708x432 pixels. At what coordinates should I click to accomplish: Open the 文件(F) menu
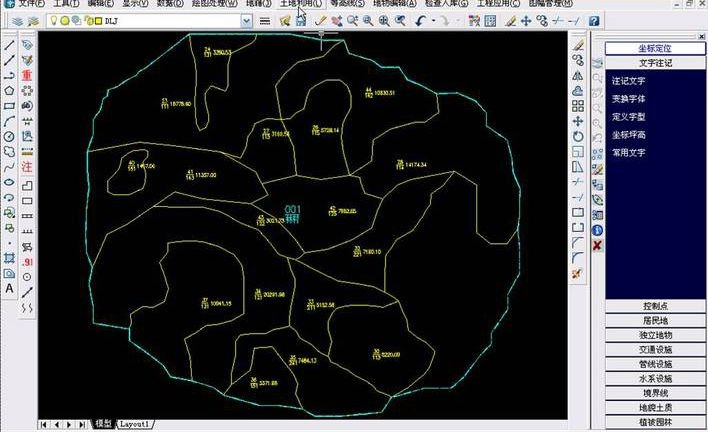pos(31,4)
